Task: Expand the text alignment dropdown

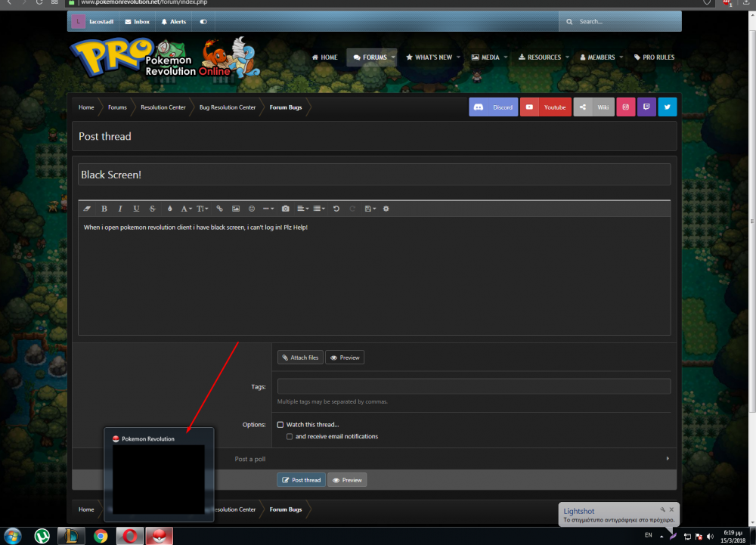Action: [x=302, y=209]
